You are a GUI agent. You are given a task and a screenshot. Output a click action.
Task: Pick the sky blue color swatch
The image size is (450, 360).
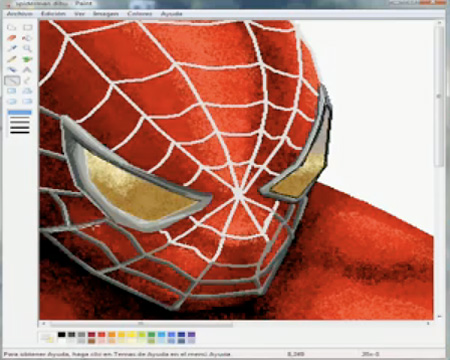coord(161,335)
